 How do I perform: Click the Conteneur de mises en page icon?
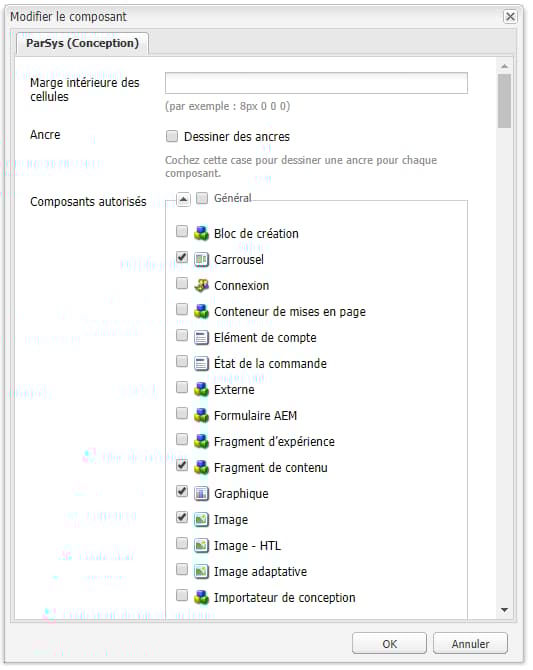click(201, 312)
